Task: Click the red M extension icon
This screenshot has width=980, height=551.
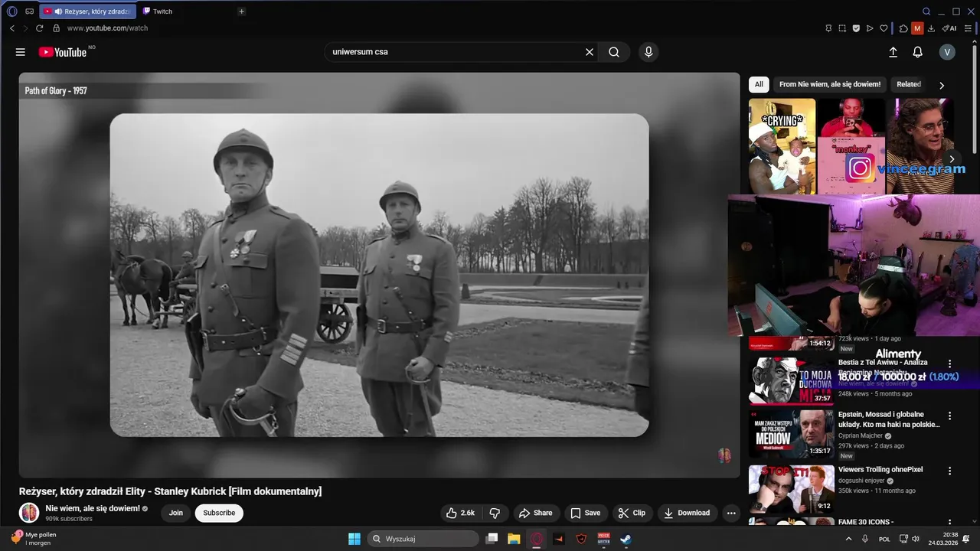Action: click(x=917, y=28)
